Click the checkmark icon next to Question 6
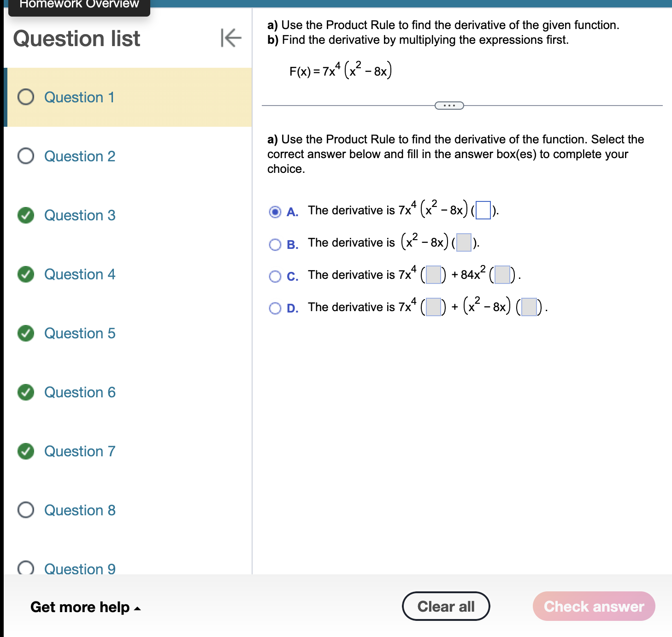Image resolution: width=672 pixels, height=637 pixels. click(x=26, y=392)
